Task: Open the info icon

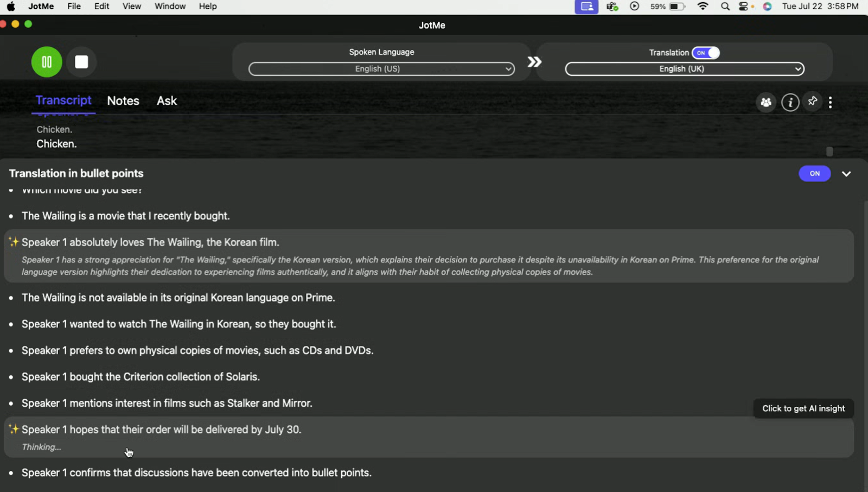Action: click(790, 102)
